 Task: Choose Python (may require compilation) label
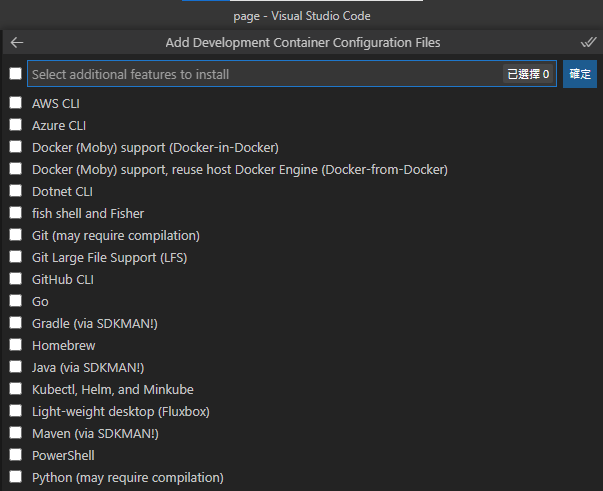pos(128,478)
